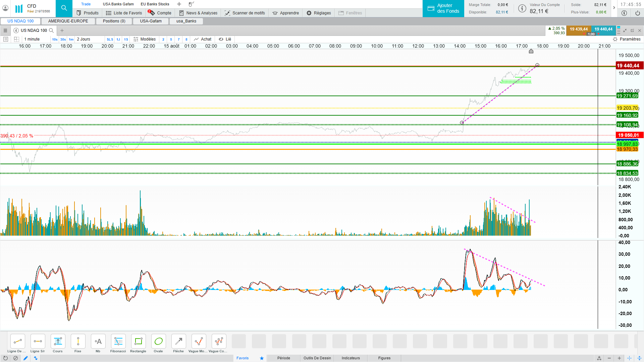Viewport: 644px width, 362px height.
Task: Choose the Flèche arrow tool
Action: 178,342
